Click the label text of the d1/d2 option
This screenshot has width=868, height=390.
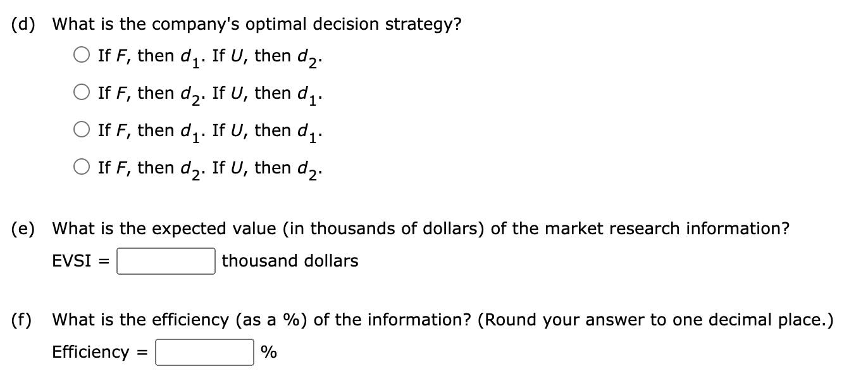[x=209, y=55]
